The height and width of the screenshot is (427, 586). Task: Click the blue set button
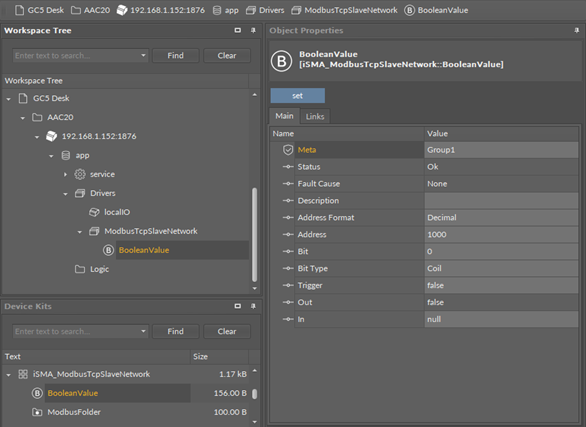click(297, 96)
